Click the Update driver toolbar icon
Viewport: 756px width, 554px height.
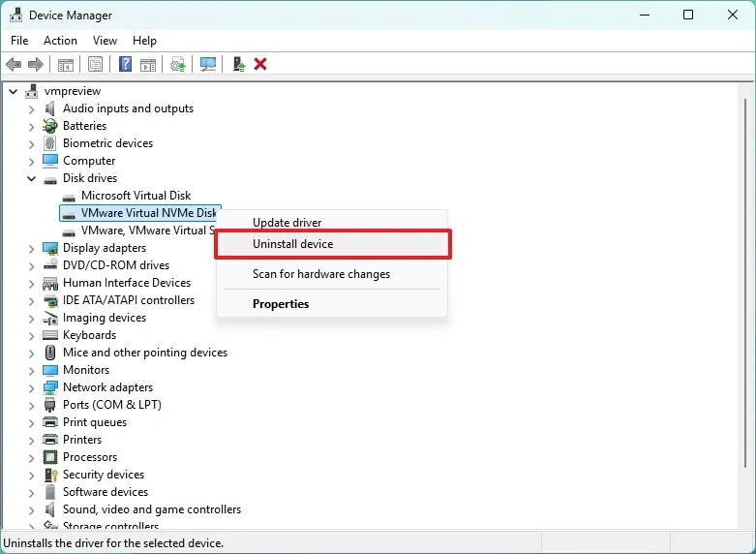tap(177, 64)
